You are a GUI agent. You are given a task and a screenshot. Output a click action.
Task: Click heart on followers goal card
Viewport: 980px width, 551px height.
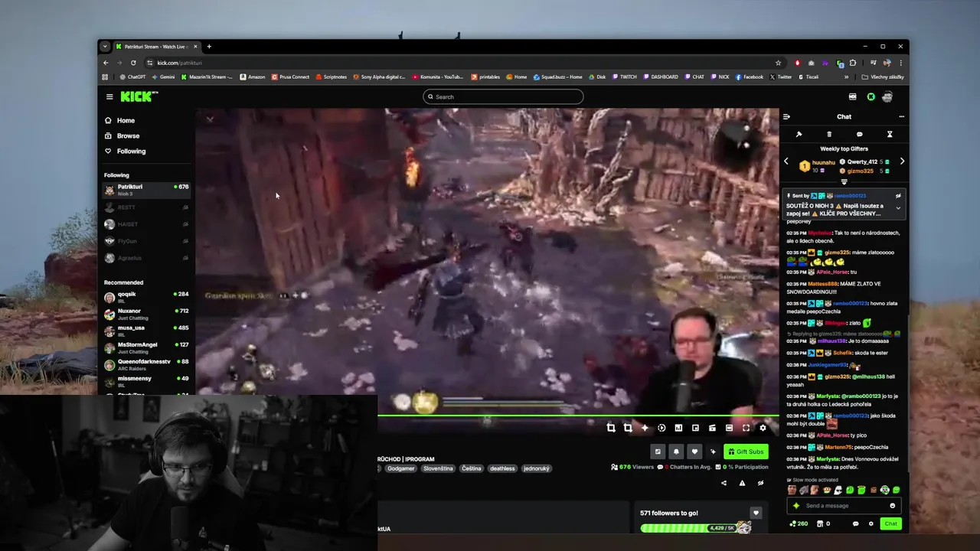pos(756,513)
